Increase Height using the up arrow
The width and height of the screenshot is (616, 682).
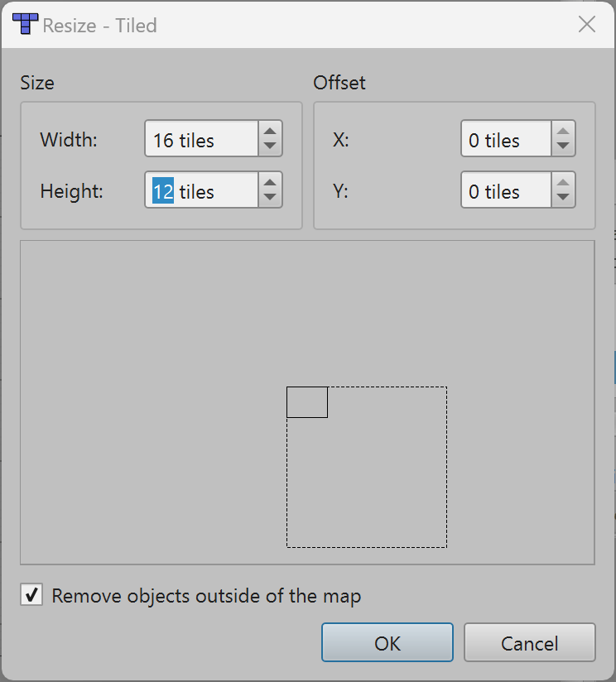270,182
